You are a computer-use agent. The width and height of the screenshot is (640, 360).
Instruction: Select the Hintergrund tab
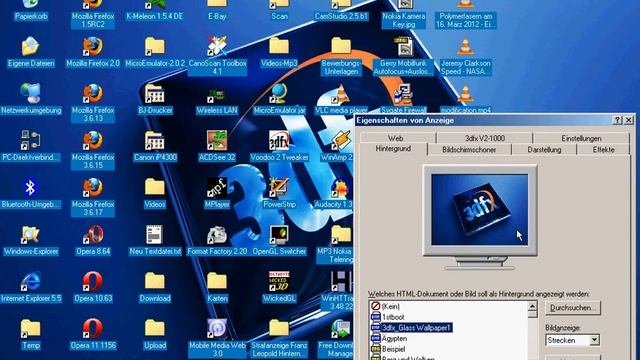(x=393, y=149)
